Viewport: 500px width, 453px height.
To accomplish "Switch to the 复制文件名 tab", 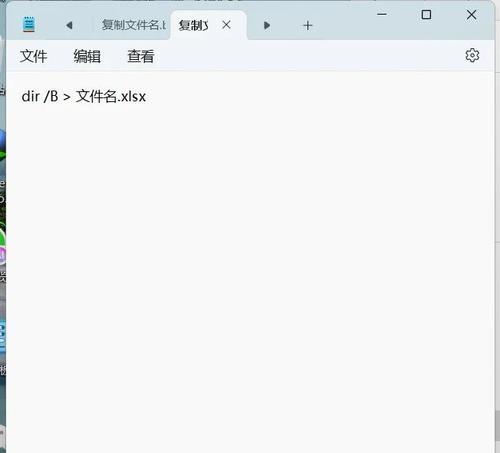I will (133, 25).
